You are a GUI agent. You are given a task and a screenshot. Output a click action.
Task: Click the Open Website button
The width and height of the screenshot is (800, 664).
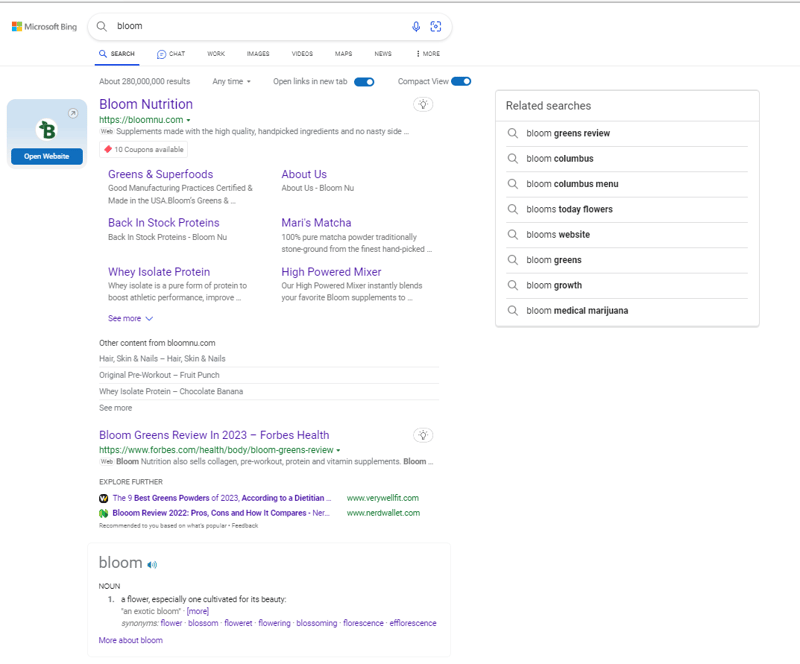(47, 157)
